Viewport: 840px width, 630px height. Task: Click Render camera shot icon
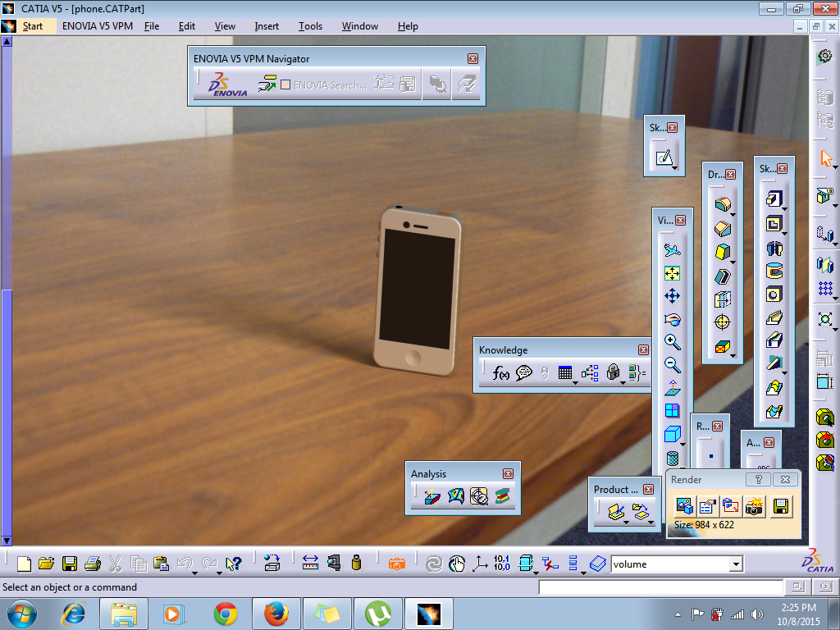(754, 506)
